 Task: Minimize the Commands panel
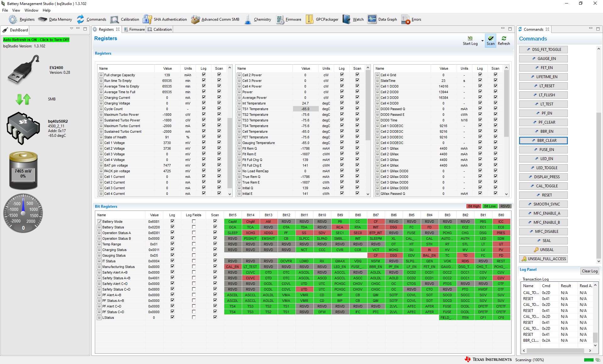pos(590,29)
